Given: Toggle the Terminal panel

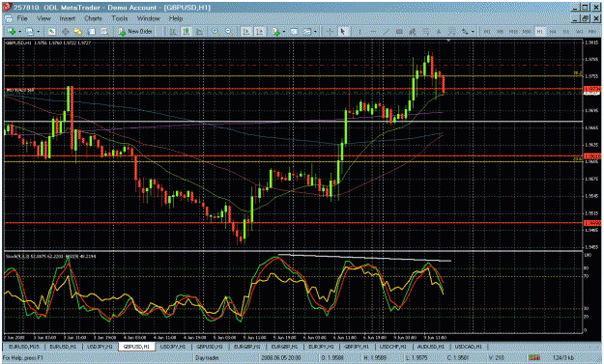Looking at the screenshot, I should click(x=91, y=32).
